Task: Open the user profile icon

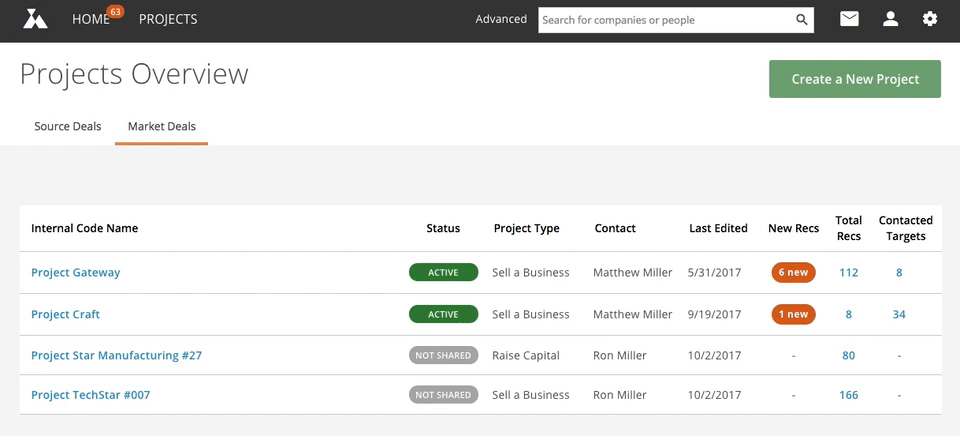Action: click(x=890, y=20)
